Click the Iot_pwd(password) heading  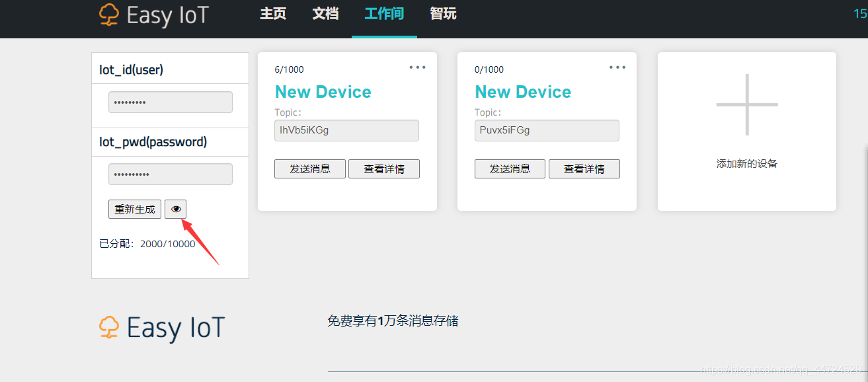153,142
